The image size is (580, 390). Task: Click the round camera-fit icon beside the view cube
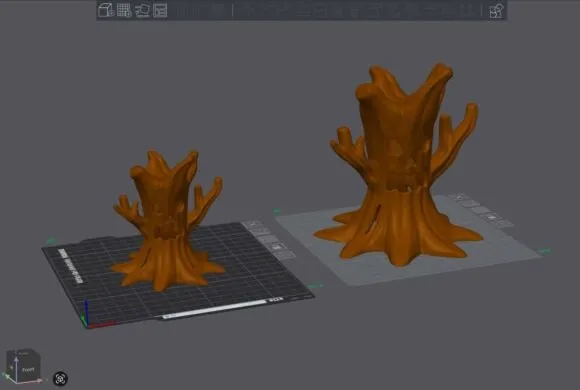click(61, 379)
